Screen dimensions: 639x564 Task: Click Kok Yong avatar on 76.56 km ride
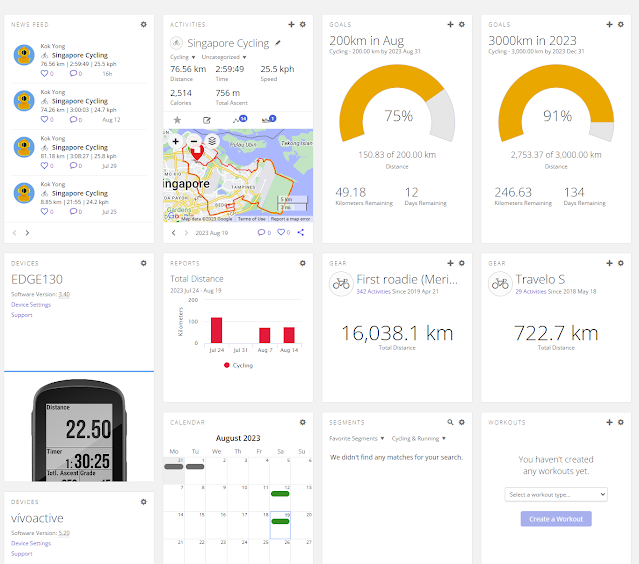coord(24,55)
